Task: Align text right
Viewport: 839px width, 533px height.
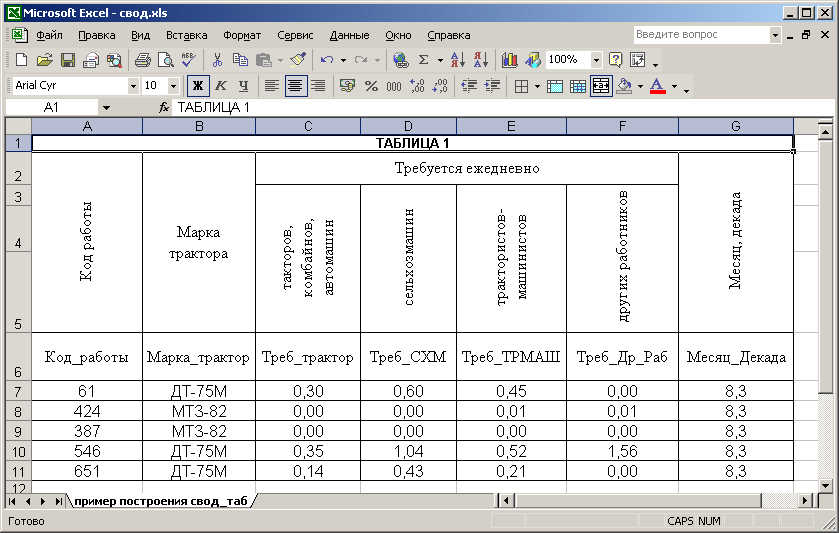Action: (318, 86)
